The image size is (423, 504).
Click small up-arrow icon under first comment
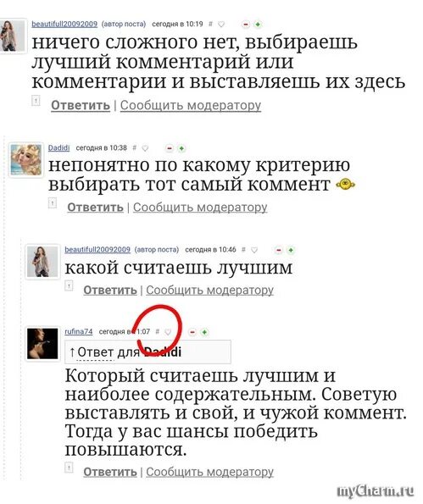tap(36, 101)
